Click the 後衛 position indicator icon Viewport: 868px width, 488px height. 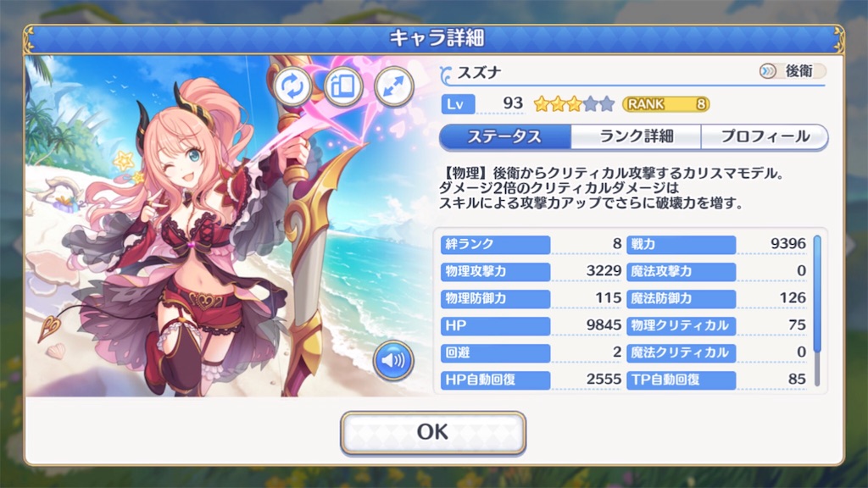pyautogui.click(x=768, y=71)
